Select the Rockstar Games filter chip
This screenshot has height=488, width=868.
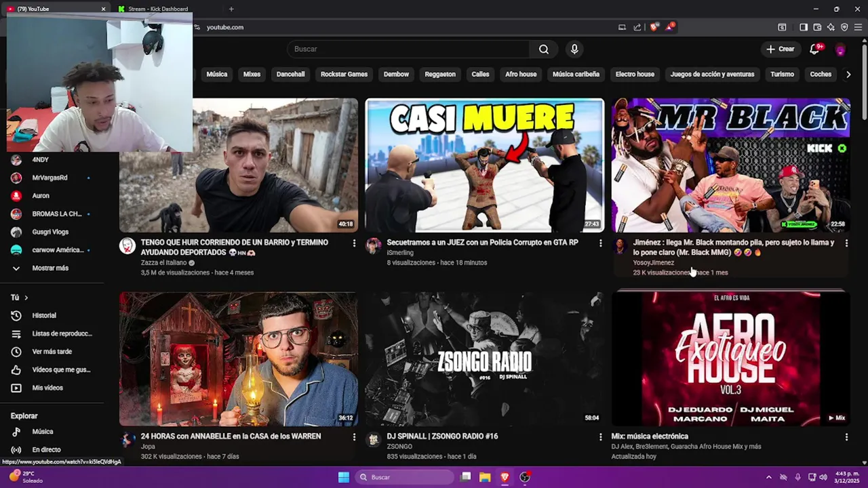344,74
